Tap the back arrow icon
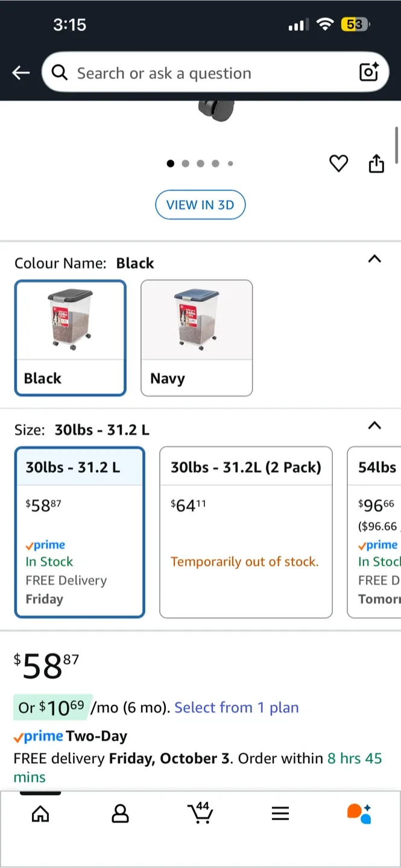401x868 pixels. coord(21,73)
